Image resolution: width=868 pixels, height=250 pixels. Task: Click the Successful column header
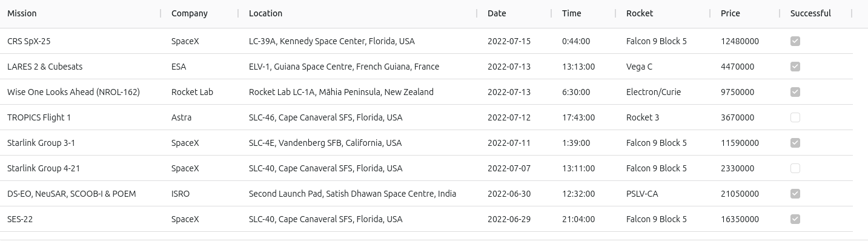(x=810, y=13)
